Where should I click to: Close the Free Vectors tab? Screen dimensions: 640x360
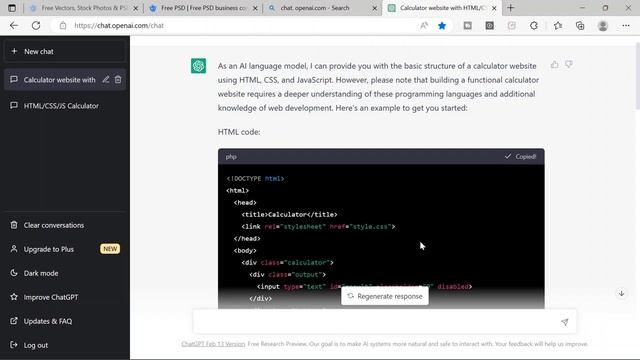coord(136,8)
